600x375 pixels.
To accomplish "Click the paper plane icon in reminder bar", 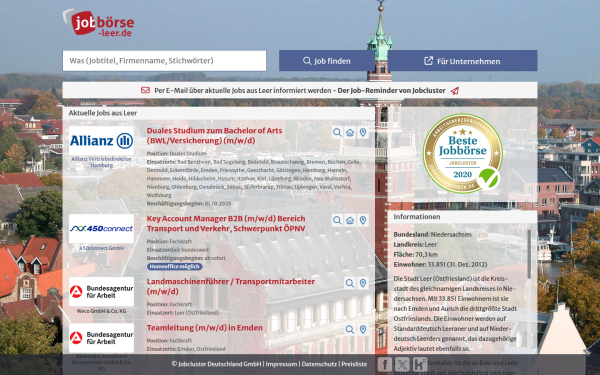I will [455, 91].
